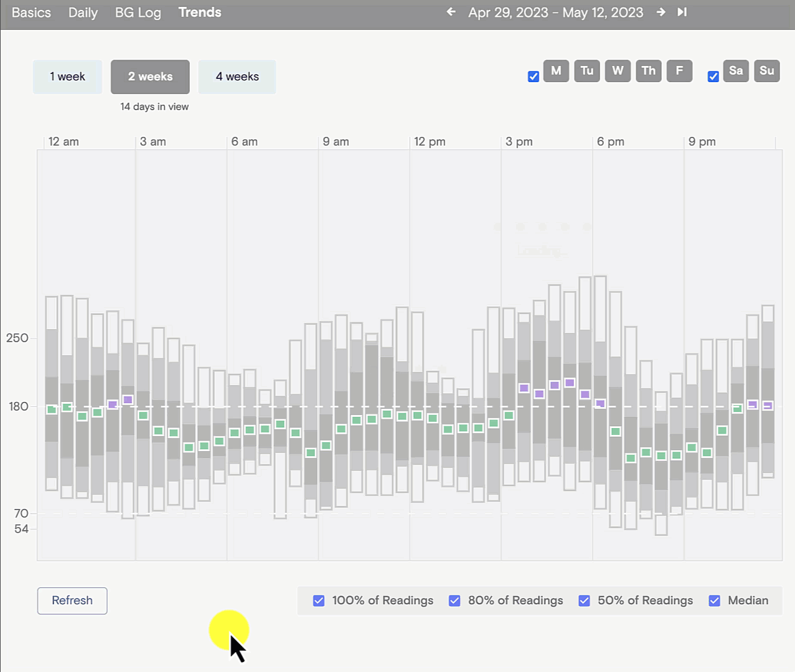Toggle Friday day filter

[679, 71]
